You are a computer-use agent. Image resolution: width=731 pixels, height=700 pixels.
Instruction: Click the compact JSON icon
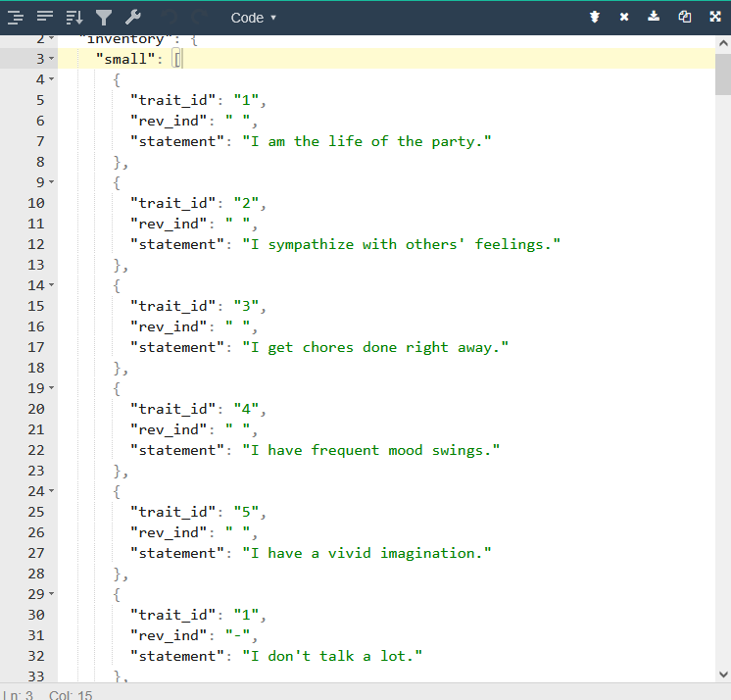pyautogui.click(x=44, y=17)
